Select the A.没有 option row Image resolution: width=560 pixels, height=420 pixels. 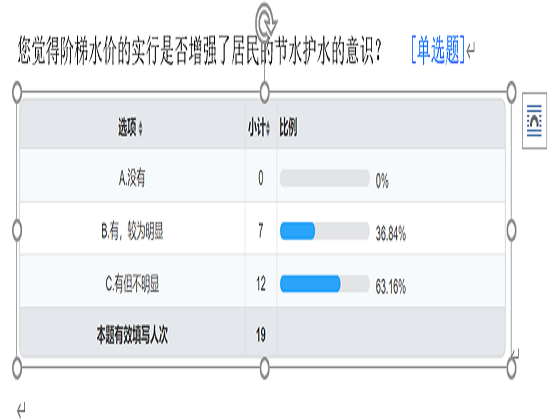tap(262, 175)
